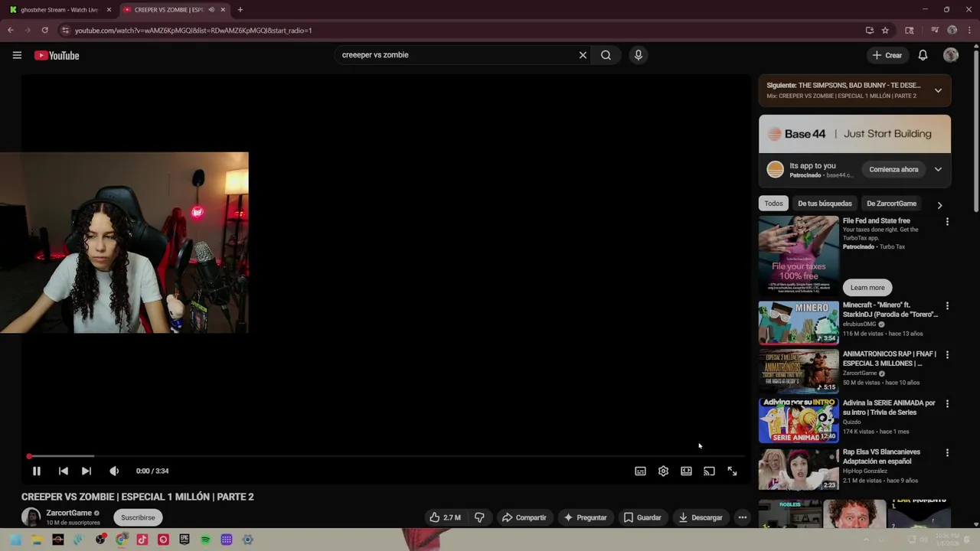Viewport: 980px width, 551px height.
Task: Open the Minecraft Minero video thumbnail
Action: coord(799,322)
